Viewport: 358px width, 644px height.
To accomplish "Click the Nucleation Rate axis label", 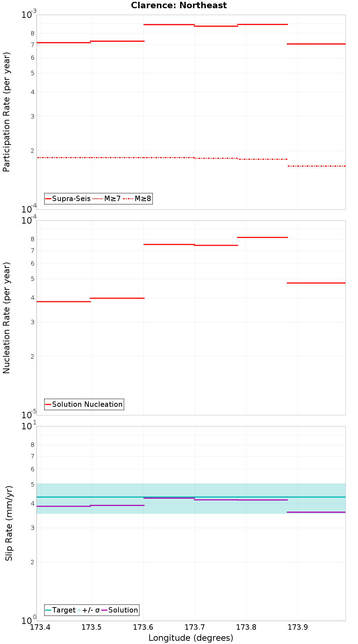I will pos(6,318).
